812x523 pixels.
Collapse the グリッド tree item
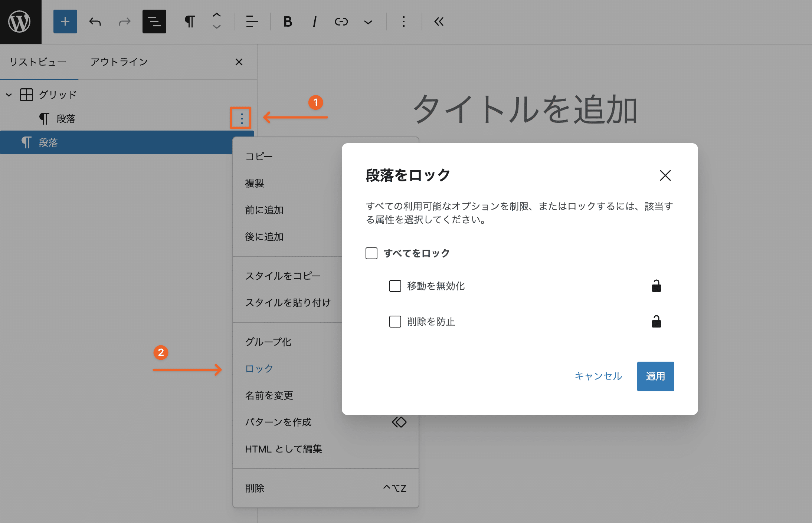pos(9,95)
